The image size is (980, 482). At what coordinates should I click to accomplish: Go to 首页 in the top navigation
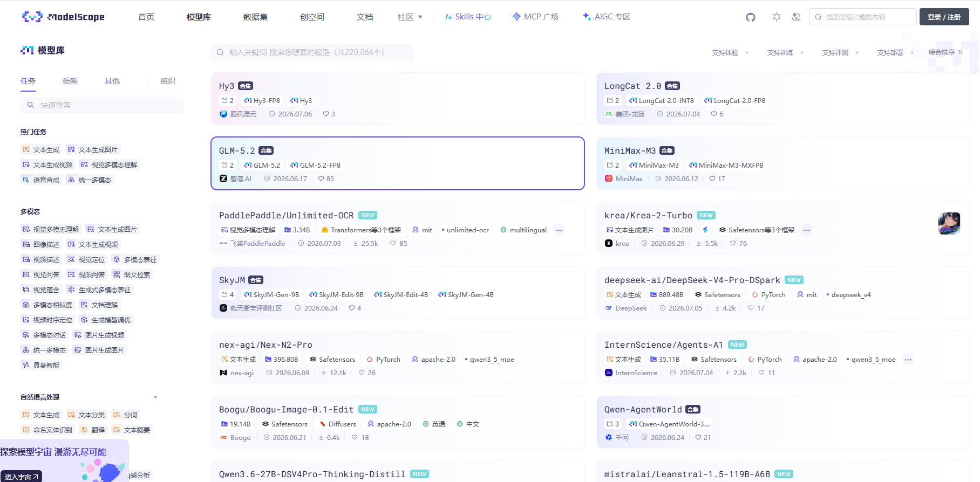[146, 17]
